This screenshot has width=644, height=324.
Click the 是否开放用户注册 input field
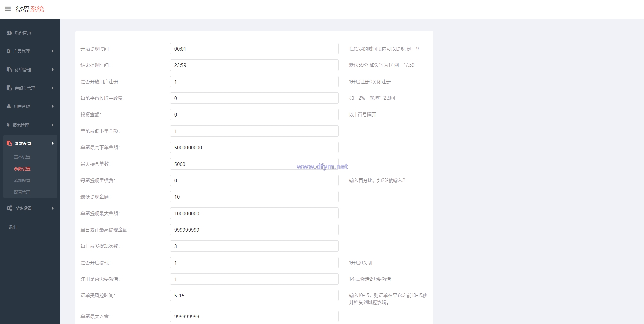[254, 82]
